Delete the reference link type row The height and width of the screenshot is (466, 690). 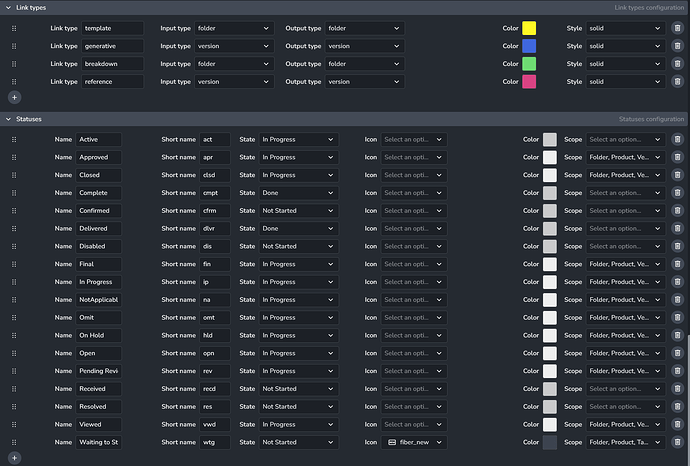click(677, 81)
